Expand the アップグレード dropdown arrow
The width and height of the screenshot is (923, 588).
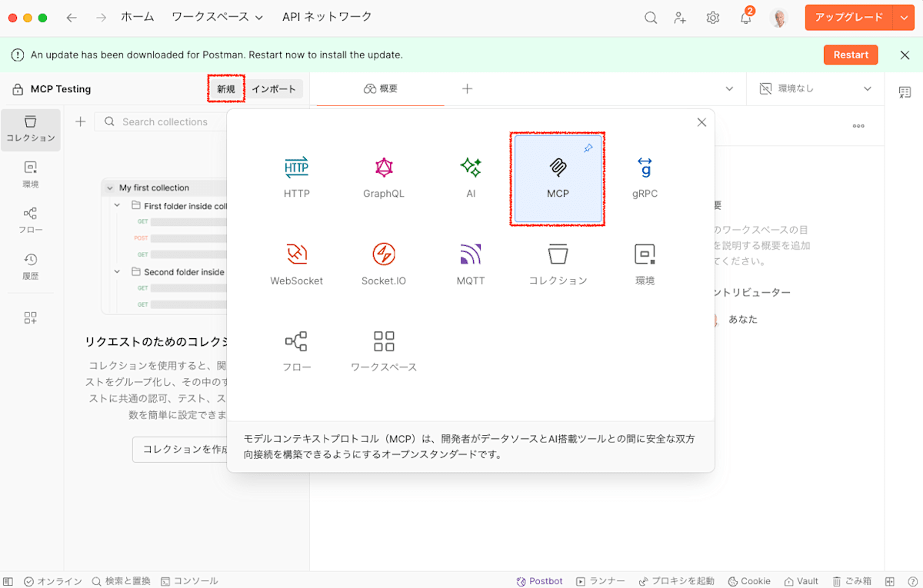point(904,18)
